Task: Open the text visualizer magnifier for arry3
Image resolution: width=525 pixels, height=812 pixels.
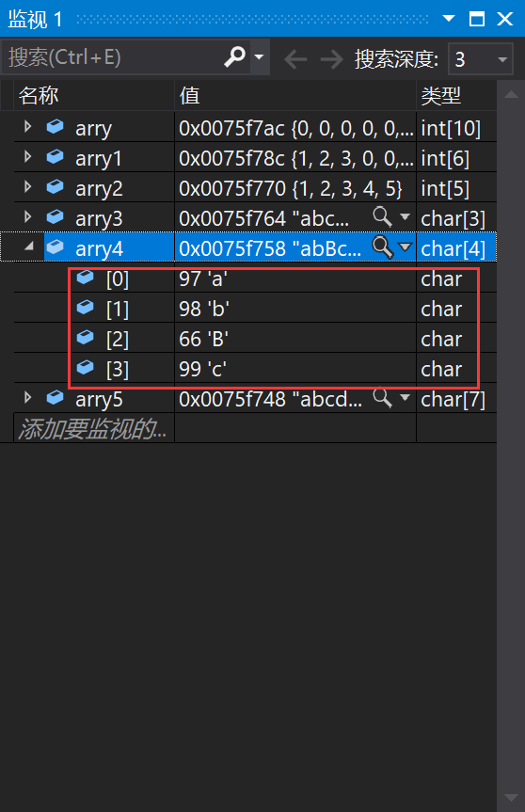Action: point(383,217)
